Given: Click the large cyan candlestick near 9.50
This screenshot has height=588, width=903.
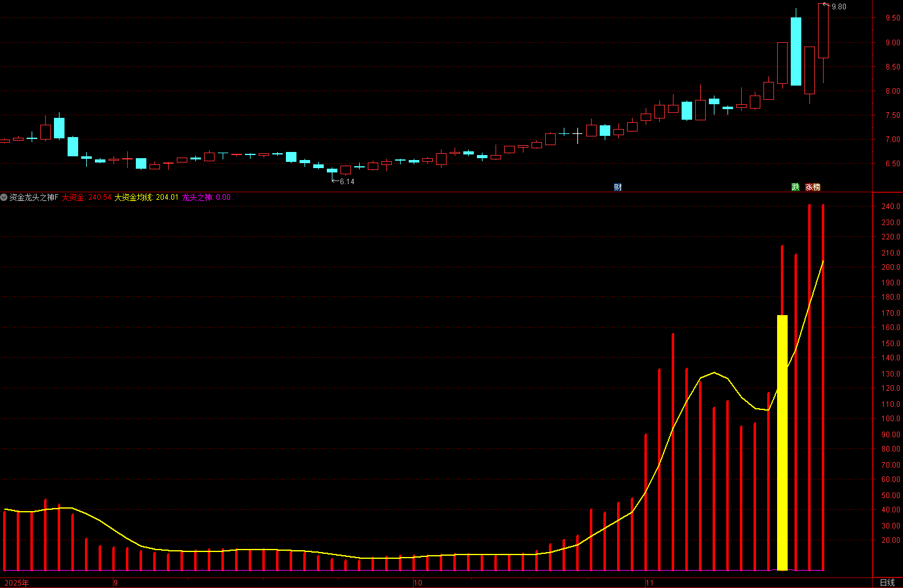Looking at the screenshot, I should (796, 51).
